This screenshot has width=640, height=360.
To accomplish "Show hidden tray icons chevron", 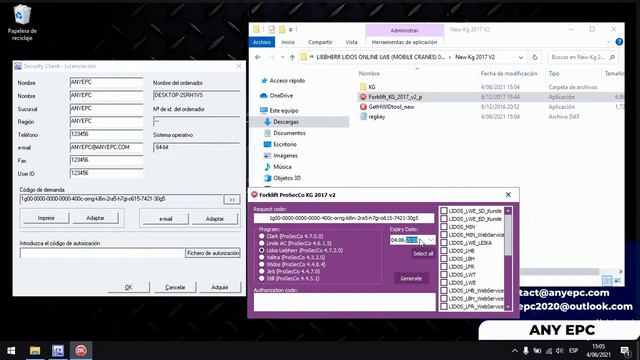I will click(514, 351).
